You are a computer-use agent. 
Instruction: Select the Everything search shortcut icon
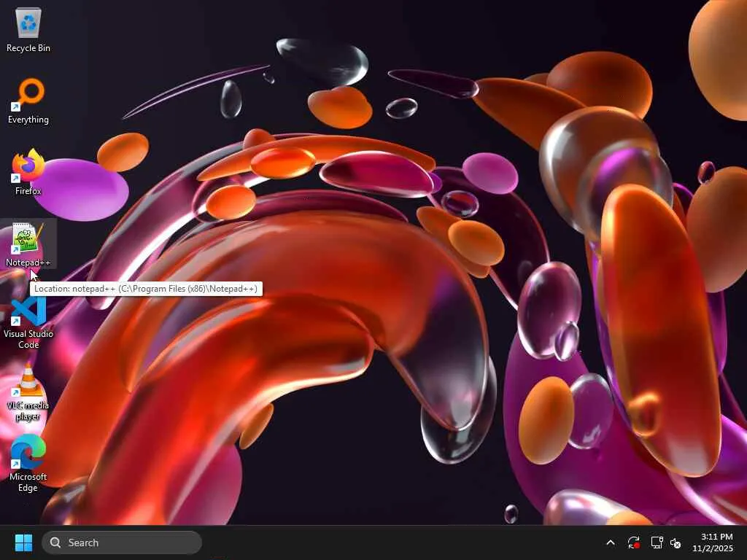28,101
